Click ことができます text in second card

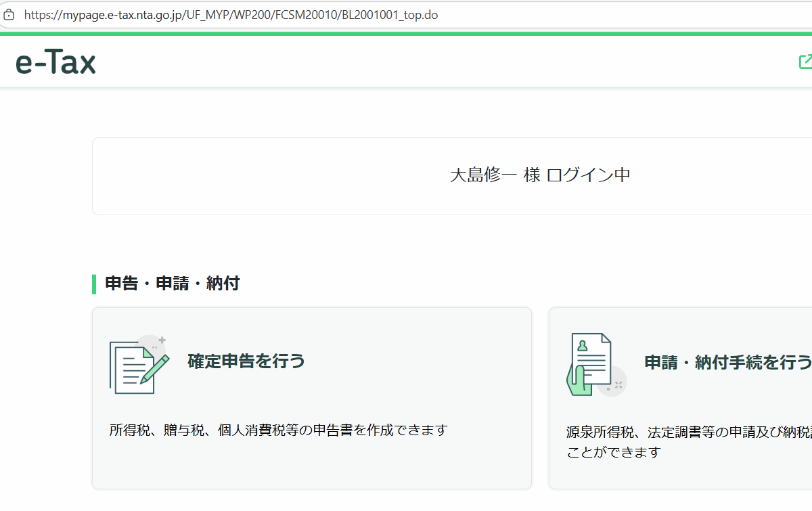coord(613,451)
